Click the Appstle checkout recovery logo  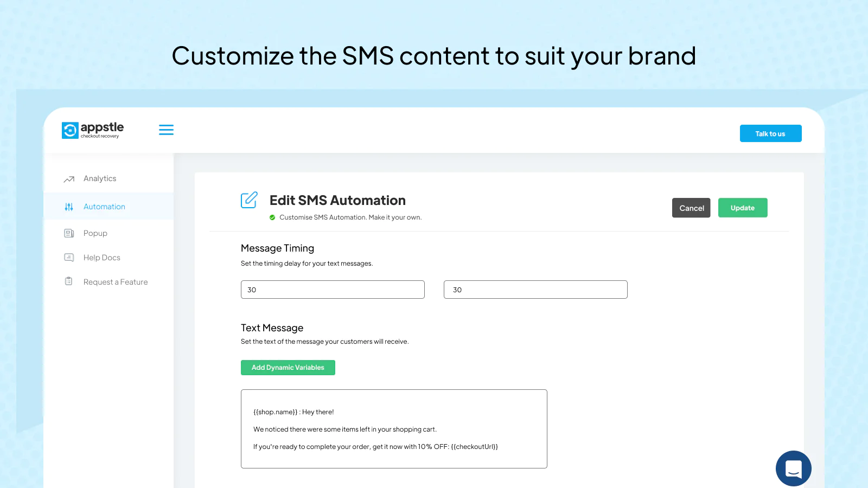click(93, 130)
